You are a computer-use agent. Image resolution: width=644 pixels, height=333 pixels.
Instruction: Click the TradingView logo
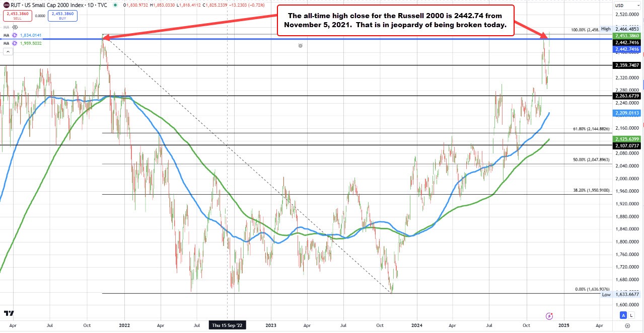[8, 313]
